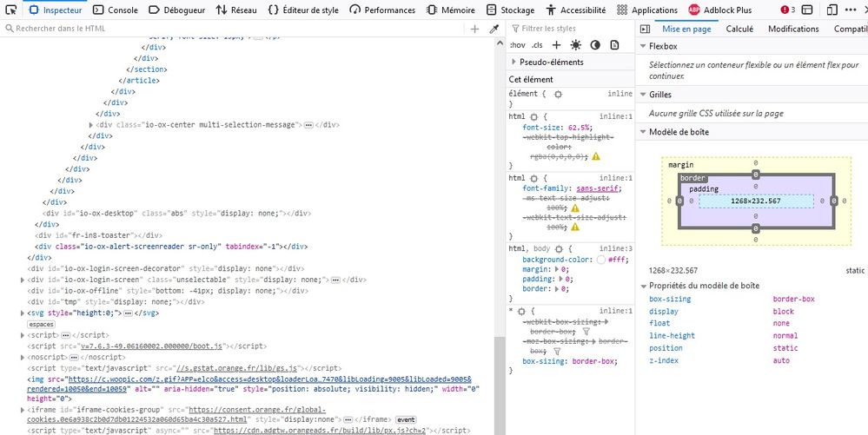Expand the padding shorthand property arrow
Viewport: 868px width, 435px height.
(x=561, y=280)
